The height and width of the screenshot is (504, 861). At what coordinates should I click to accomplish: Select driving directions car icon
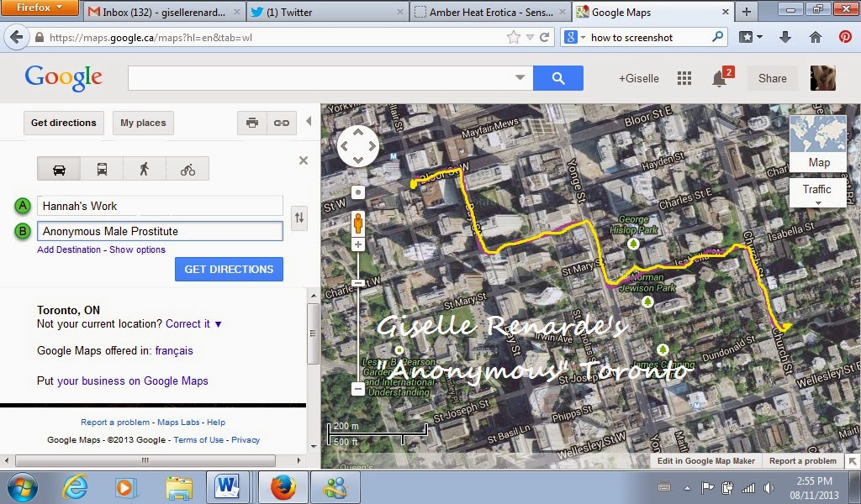click(59, 169)
